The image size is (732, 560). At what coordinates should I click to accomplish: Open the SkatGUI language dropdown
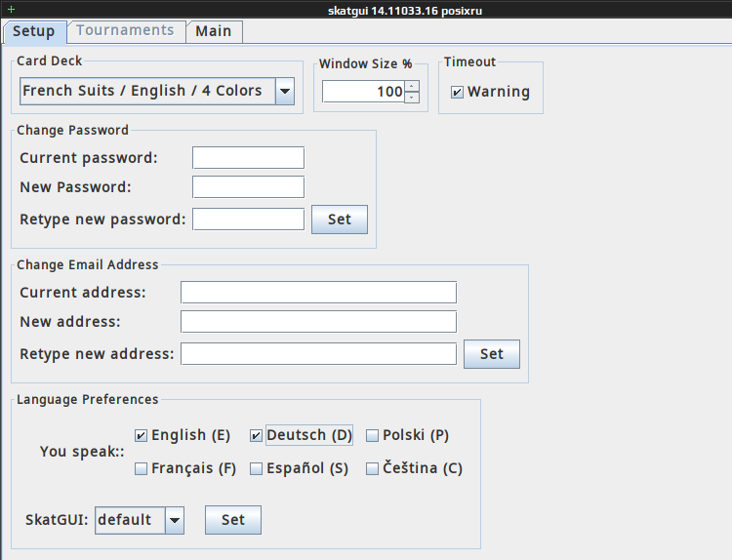pyautogui.click(x=140, y=520)
